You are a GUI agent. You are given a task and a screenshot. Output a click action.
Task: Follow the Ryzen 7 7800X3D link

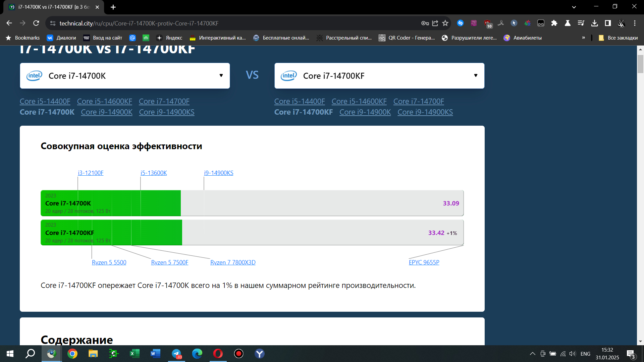click(x=233, y=262)
